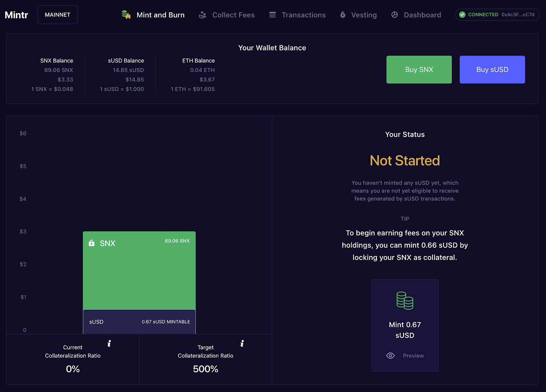The height and width of the screenshot is (392, 546).
Task: Click the Preview link
Action: pyautogui.click(x=413, y=355)
